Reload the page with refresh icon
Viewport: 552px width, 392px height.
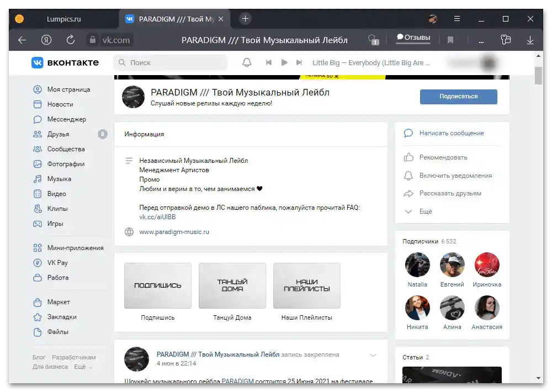coord(71,40)
